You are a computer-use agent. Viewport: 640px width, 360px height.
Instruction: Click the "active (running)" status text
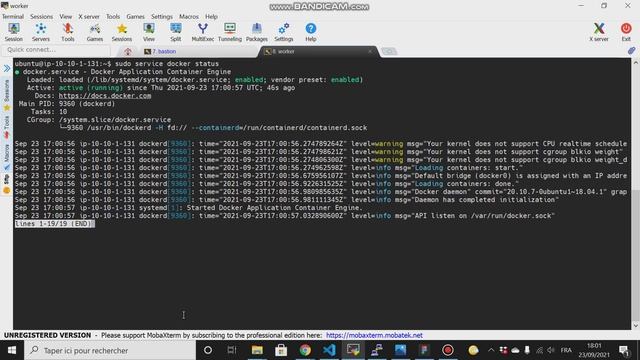pyautogui.click(x=91, y=88)
